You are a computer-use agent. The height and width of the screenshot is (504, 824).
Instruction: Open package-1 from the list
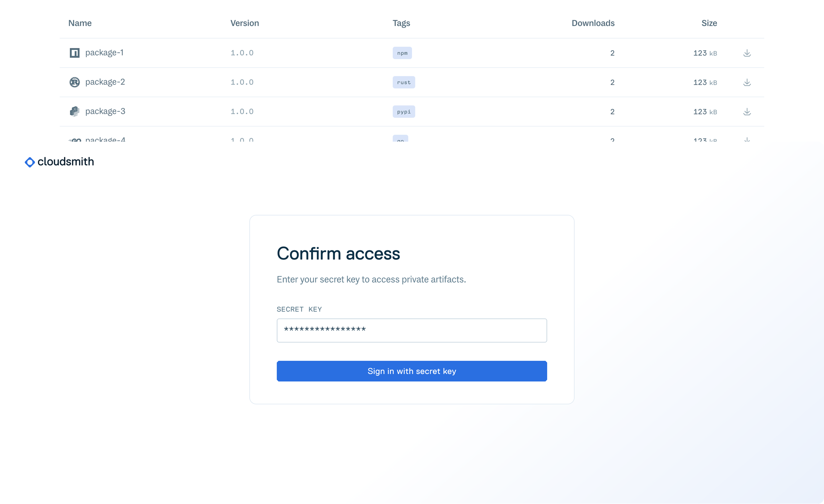[x=104, y=53]
